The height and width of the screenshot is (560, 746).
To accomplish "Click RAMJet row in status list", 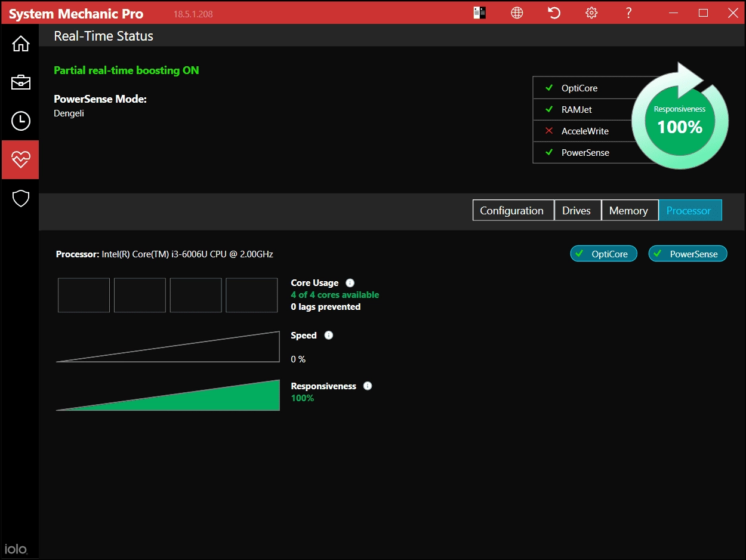I will (x=584, y=109).
